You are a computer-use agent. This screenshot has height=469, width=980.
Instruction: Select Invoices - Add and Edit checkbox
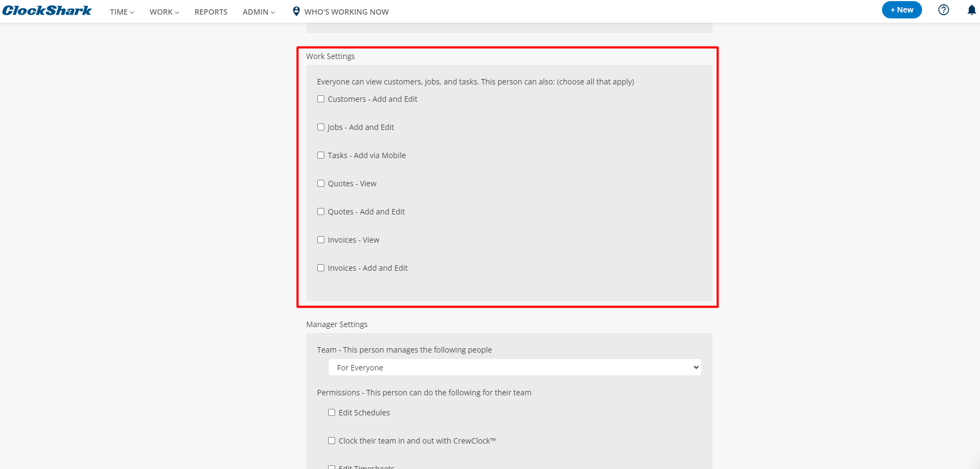click(321, 268)
